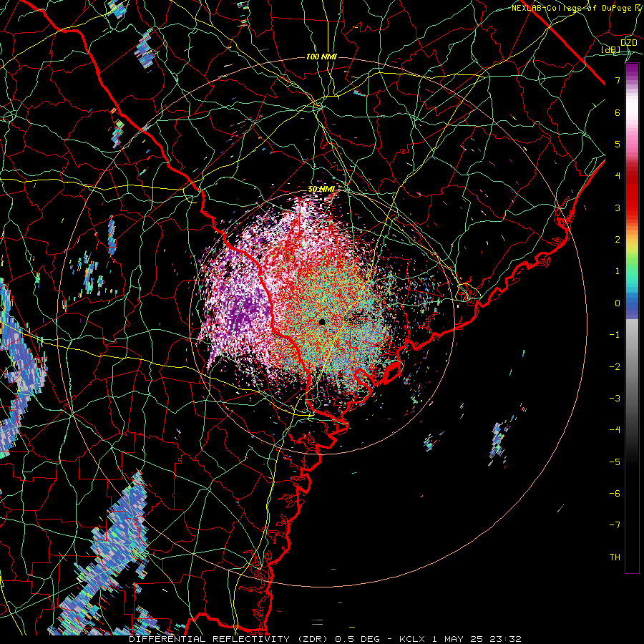The height and width of the screenshot is (644, 644).
Task: Click the -2 value on the color scale
Action: (x=615, y=367)
